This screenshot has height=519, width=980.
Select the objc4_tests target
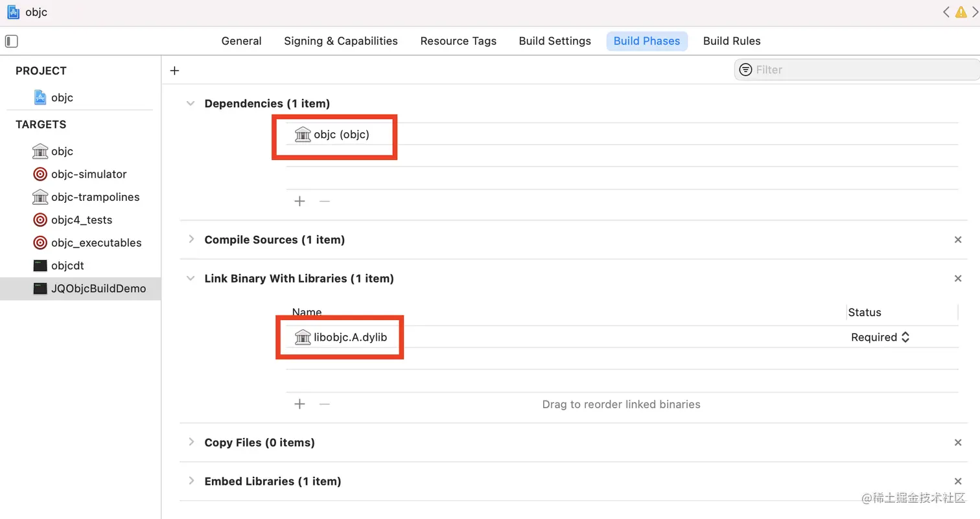coord(80,220)
